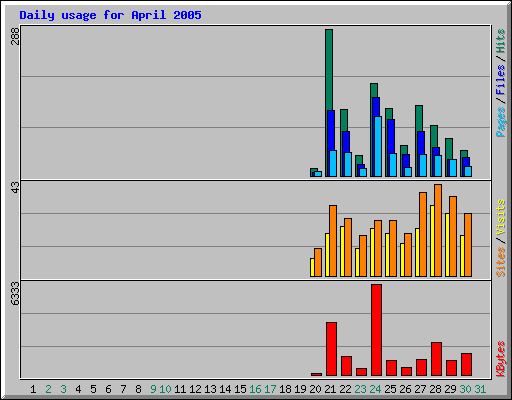Click green day label 10 on the x-axis

[x=165, y=389]
